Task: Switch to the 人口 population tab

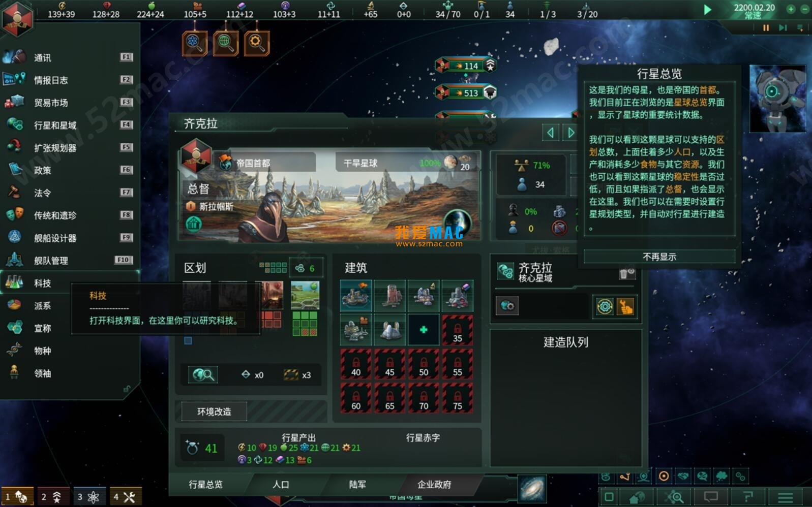Action: point(281,485)
